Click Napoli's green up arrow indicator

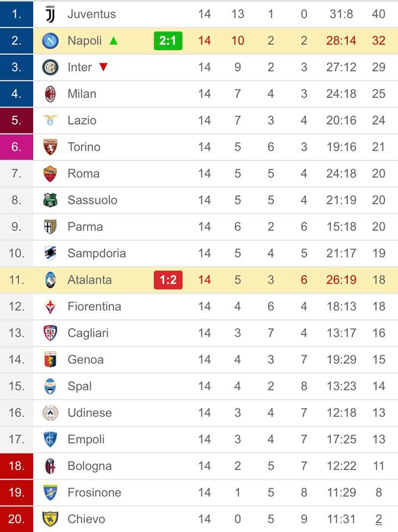114,40
